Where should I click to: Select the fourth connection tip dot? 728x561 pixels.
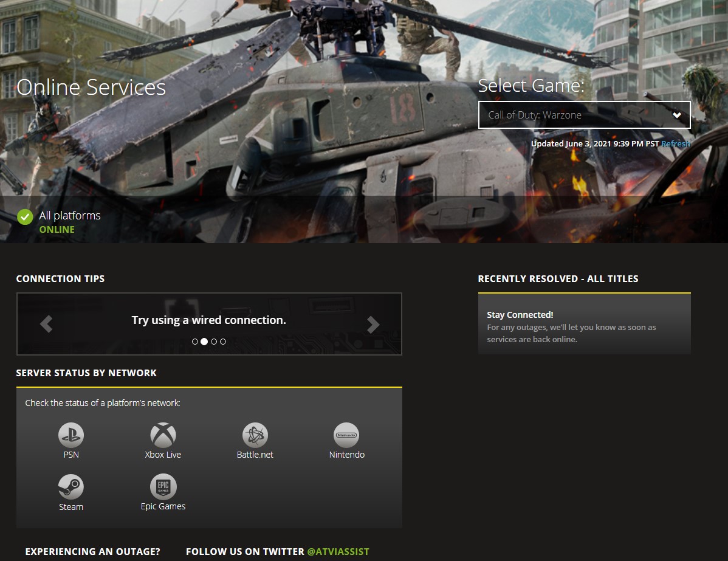(223, 342)
